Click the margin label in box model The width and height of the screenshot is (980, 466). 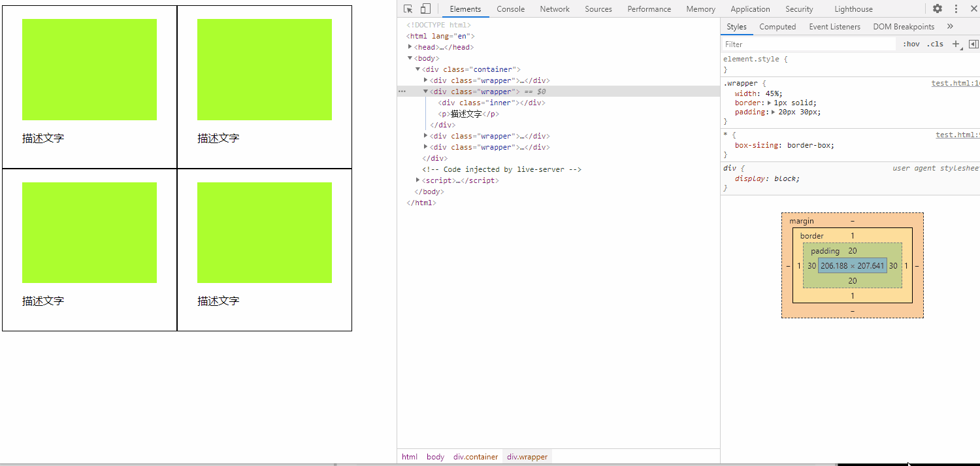802,221
